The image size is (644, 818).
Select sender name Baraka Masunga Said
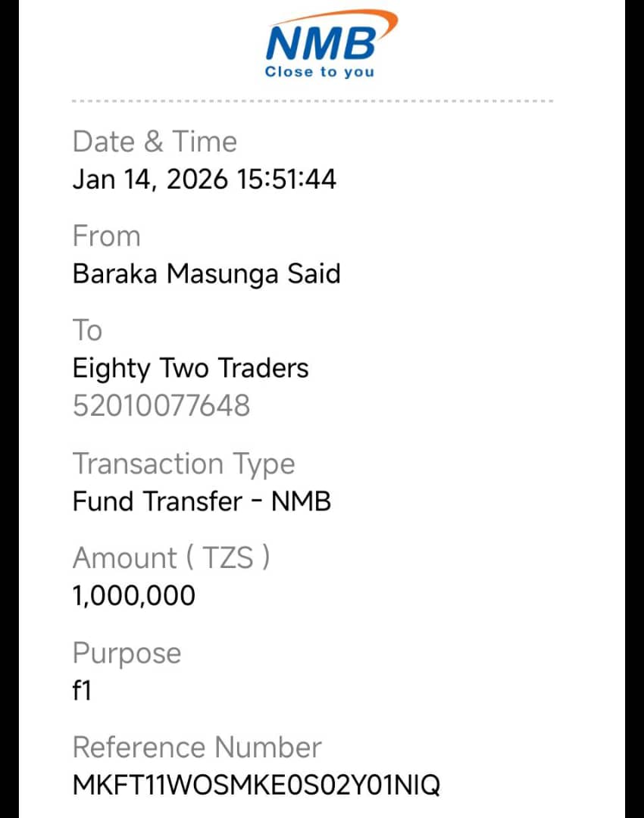pyautogui.click(x=206, y=273)
